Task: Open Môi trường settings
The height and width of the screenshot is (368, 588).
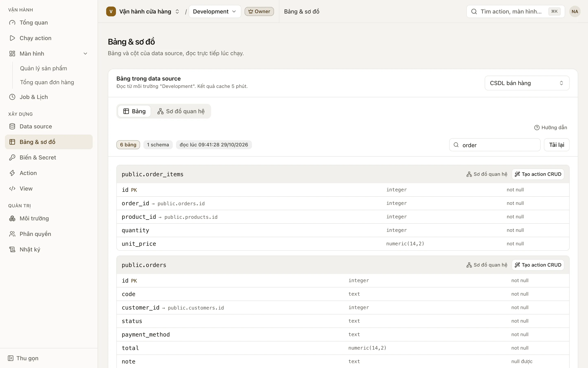Action: pos(49,218)
